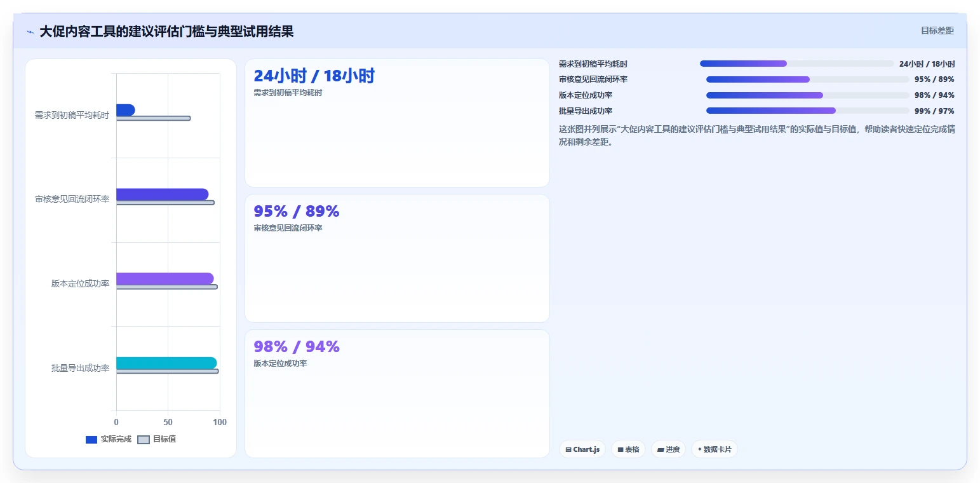980x483 pixels.
Task: Select the 98% / 94% data card
Action: (397, 393)
